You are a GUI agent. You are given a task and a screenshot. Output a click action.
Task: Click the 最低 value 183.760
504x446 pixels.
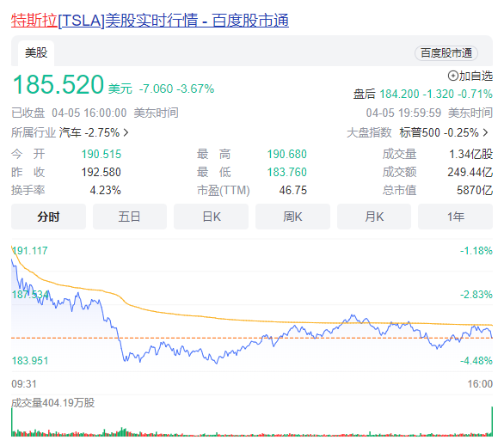coord(287,172)
